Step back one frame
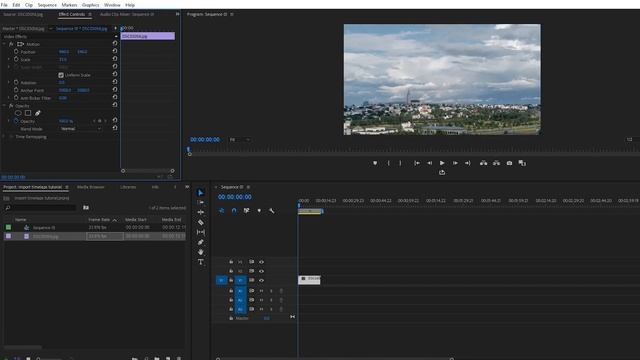Image resolution: width=640 pixels, height=360 pixels. pyautogui.click(x=429, y=163)
